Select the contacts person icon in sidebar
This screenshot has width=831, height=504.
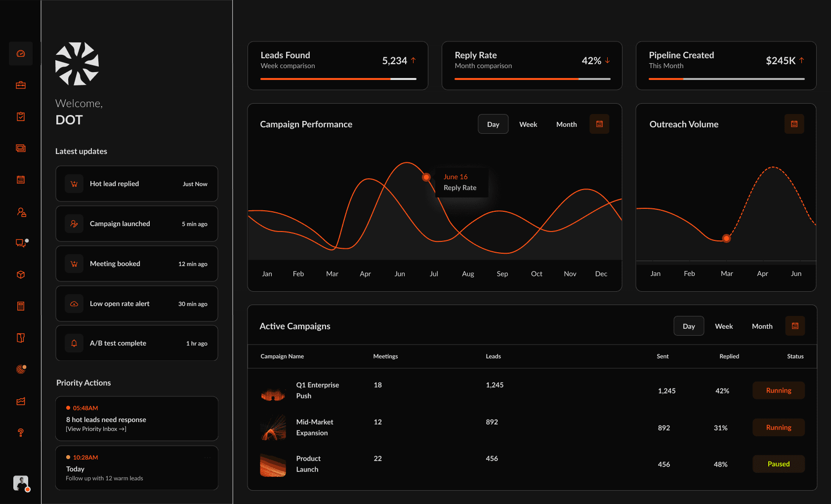click(x=20, y=211)
